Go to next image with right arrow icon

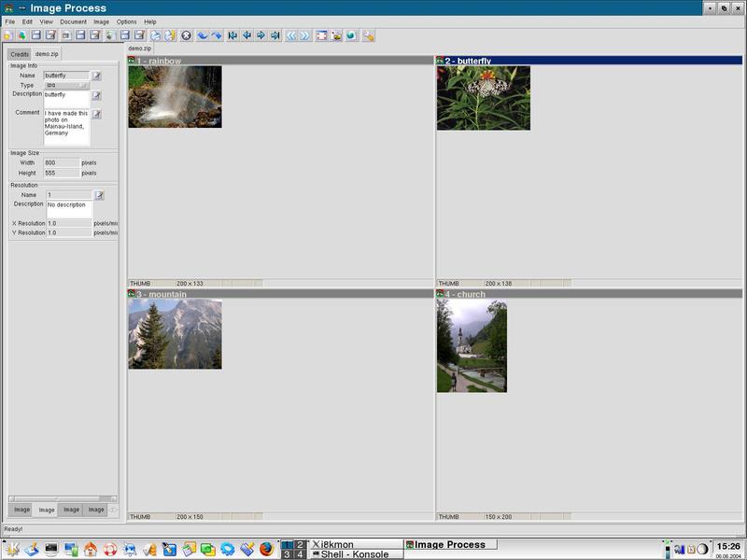(261, 35)
